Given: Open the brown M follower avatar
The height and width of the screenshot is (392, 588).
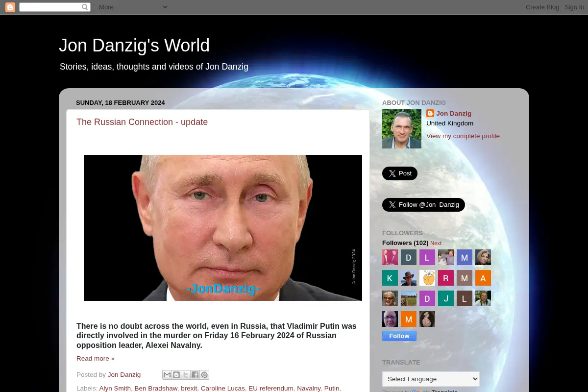Looking at the screenshot, I should [x=465, y=278].
